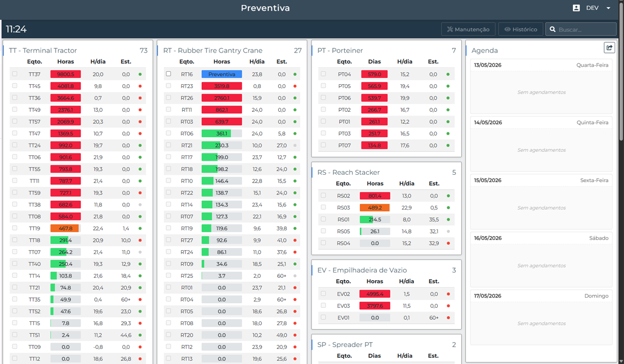Click the user account icon beside DEV
Image resolution: width=624 pixels, height=364 pixels.
tap(576, 8)
